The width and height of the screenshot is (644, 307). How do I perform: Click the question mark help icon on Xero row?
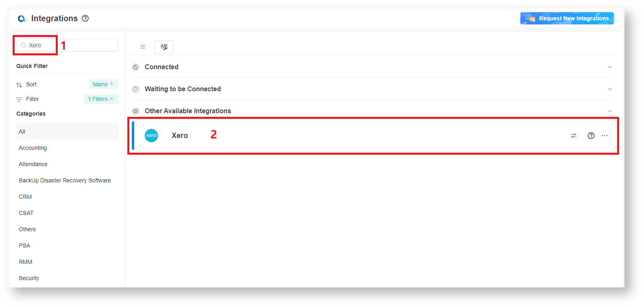[x=591, y=136]
